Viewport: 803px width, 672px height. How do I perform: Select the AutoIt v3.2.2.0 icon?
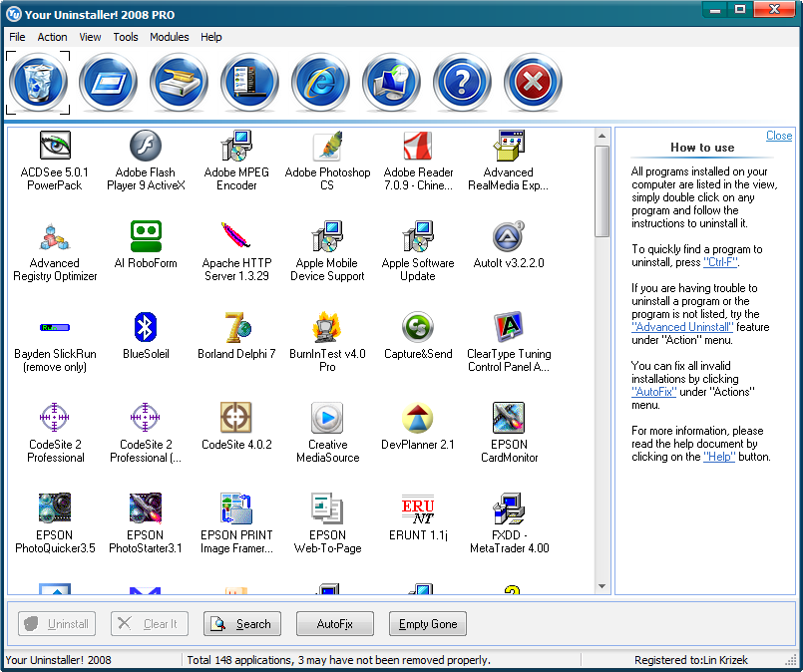509,236
